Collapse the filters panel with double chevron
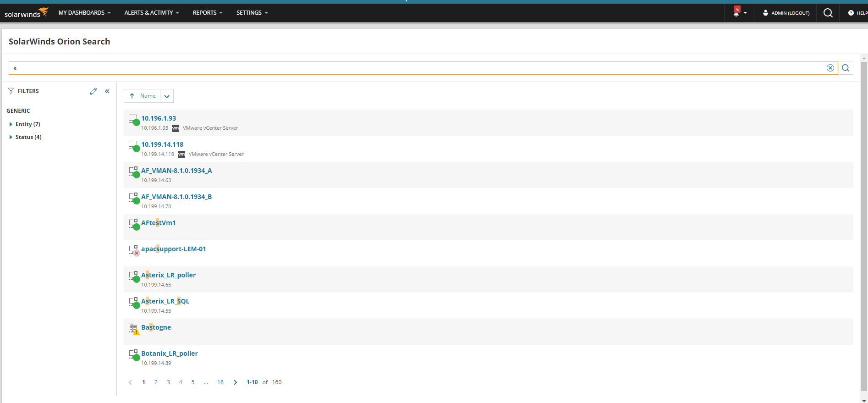 pos(107,91)
